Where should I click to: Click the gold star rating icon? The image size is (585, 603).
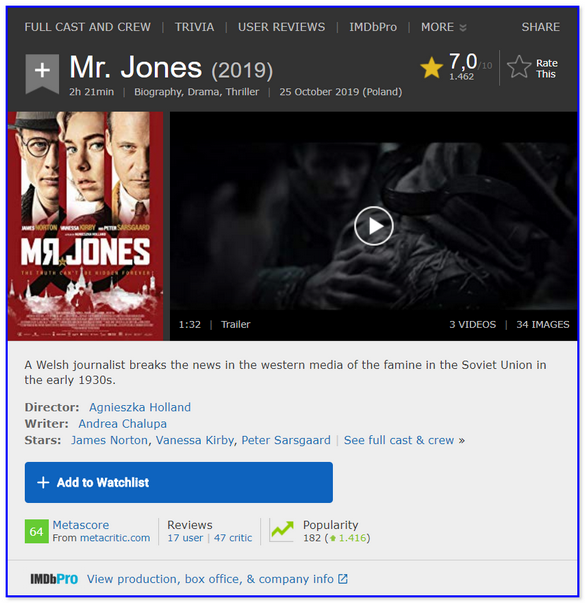[431, 68]
